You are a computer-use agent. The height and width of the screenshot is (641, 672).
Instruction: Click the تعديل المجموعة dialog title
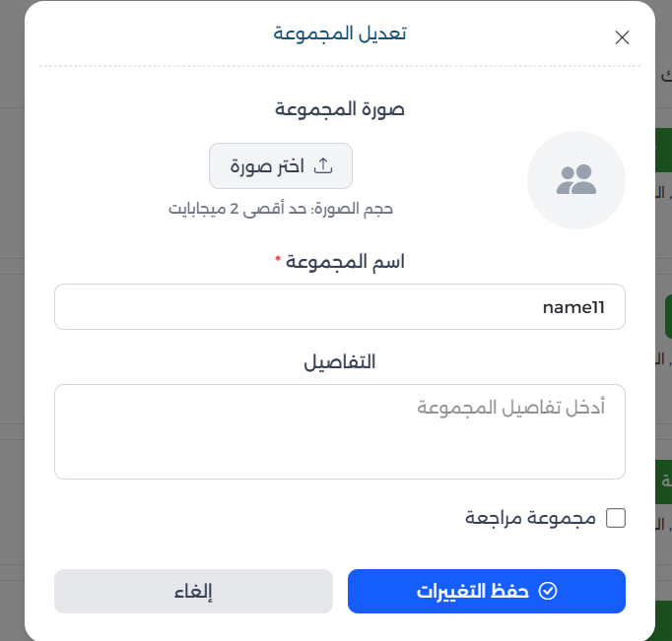pyautogui.click(x=340, y=33)
